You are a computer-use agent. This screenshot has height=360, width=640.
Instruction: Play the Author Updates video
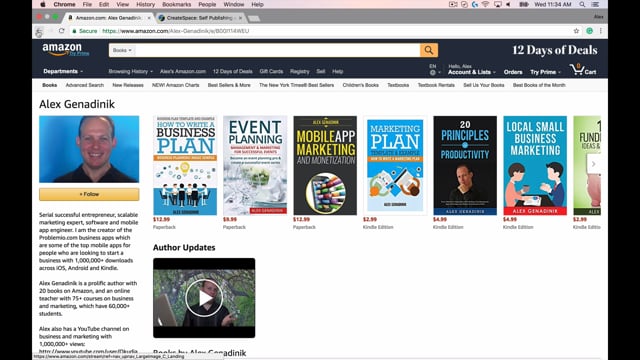click(204, 298)
